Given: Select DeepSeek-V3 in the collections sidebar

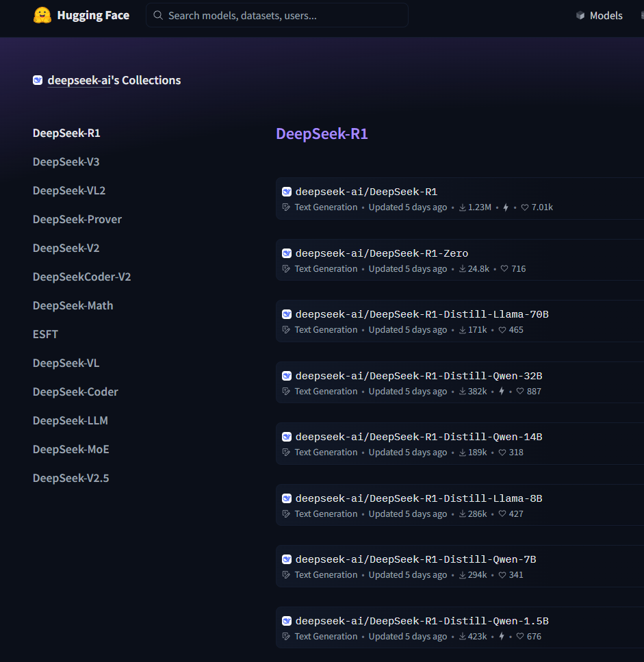Looking at the screenshot, I should coord(66,162).
